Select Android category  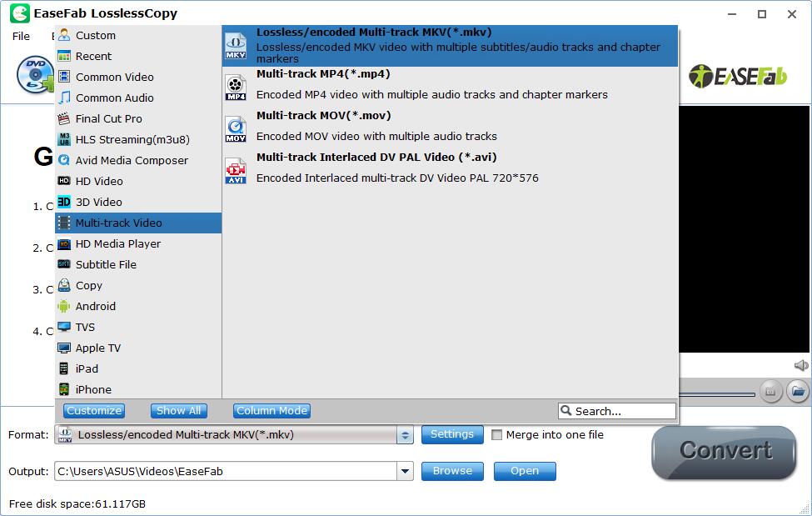coord(138,306)
